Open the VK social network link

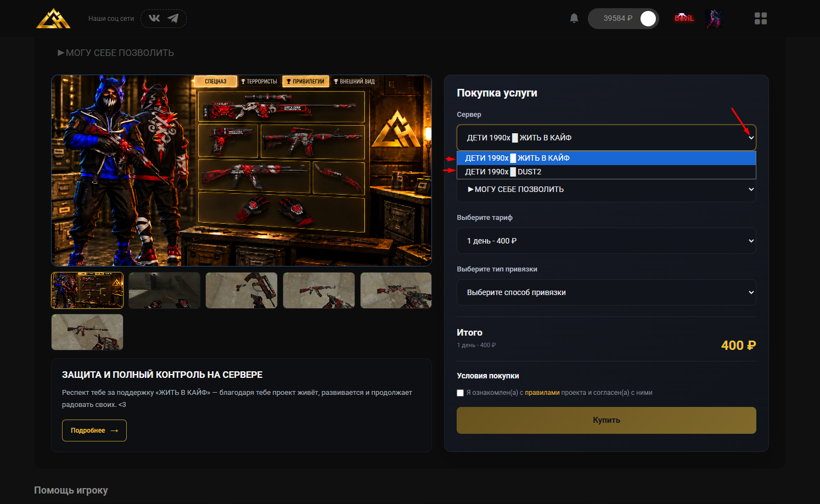point(154,18)
